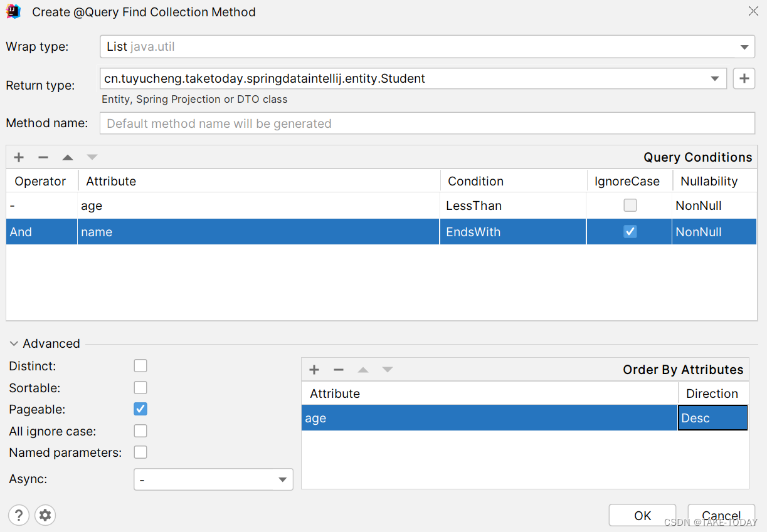Image resolution: width=767 pixels, height=532 pixels.
Task: Uncheck the Pageable option
Action: point(140,409)
